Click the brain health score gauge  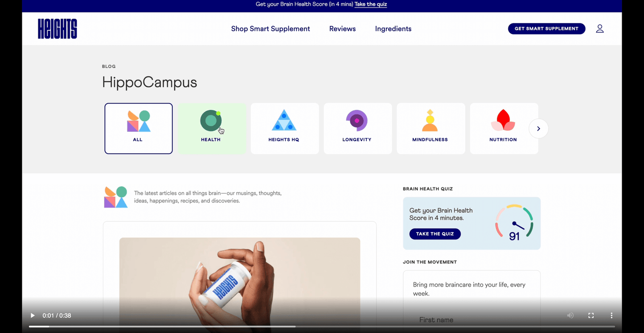click(x=514, y=223)
